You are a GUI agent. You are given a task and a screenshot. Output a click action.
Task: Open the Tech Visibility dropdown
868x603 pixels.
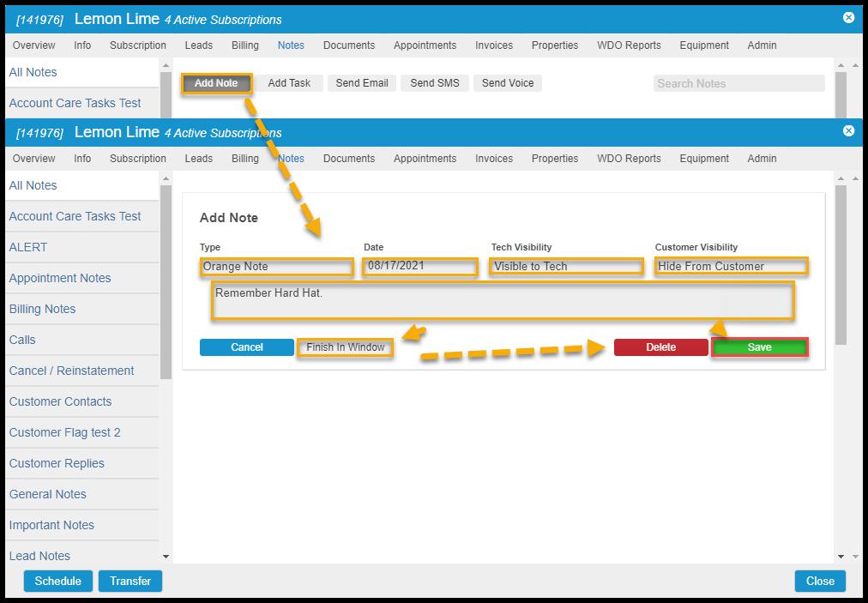pos(566,267)
